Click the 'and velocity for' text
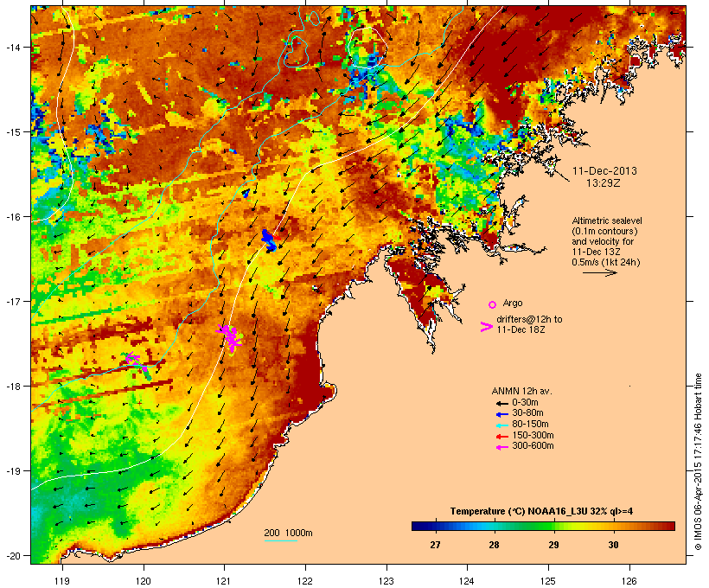Viewport: 709px width, 588px height. coord(603,241)
